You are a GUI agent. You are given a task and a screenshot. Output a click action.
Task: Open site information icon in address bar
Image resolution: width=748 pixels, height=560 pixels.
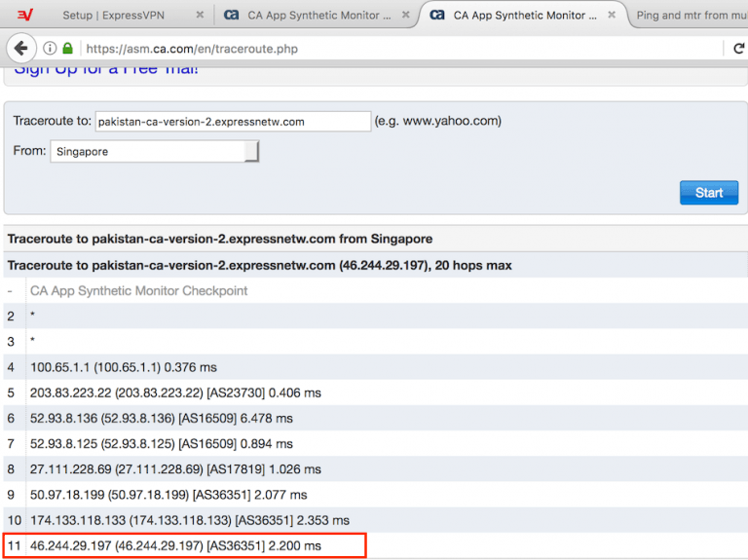click(50, 48)
